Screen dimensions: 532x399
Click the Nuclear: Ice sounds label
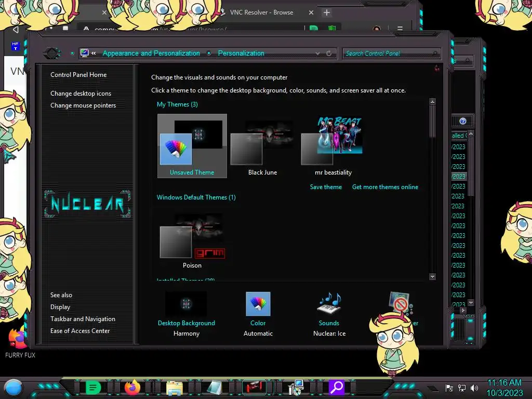[329, 334]
